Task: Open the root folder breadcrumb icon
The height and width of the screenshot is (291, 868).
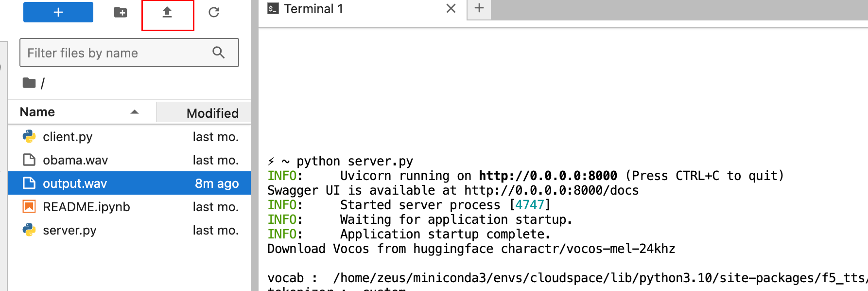Action: pyautogui.click(x=29, y=83)
